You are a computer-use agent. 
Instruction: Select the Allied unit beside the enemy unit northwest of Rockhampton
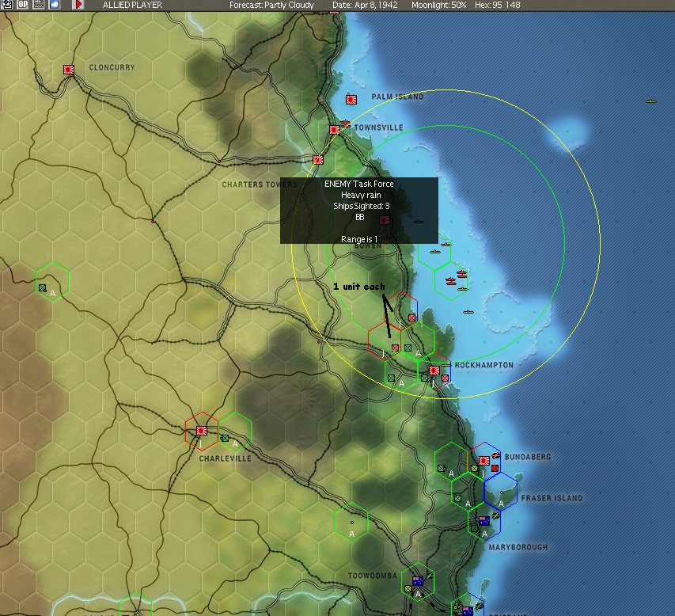tap(408, 348)
